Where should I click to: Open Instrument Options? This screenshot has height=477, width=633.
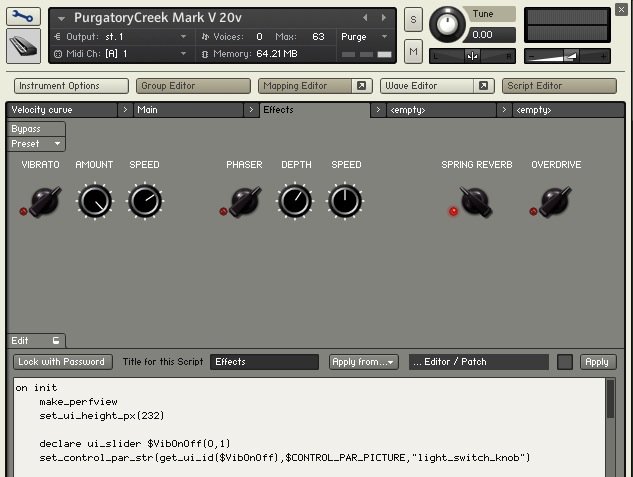click(x=72, y=86)
